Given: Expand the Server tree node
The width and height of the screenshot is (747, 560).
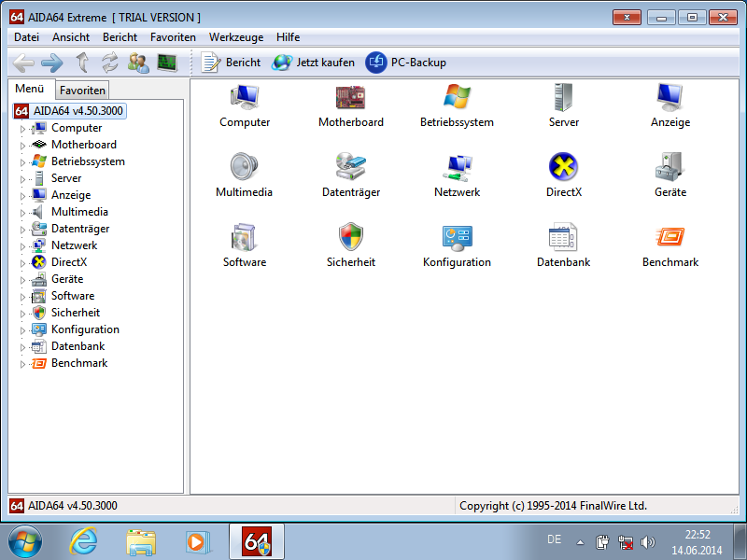Looking at the screenshot, I should [22, 179].
